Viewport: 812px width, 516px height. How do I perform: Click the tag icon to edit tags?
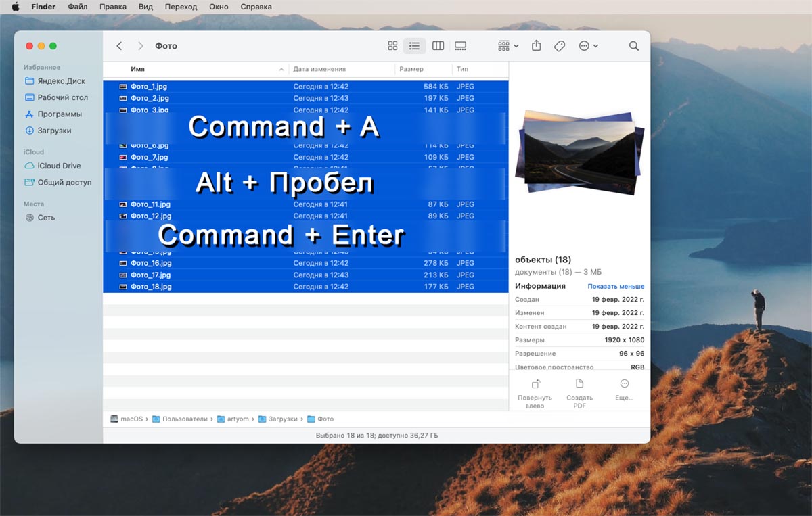point(560,46)
